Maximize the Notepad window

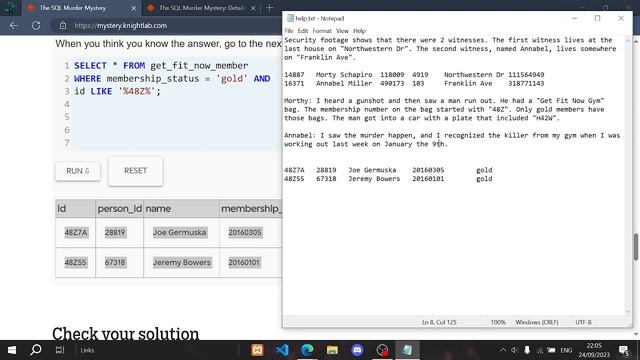point(597,18)
